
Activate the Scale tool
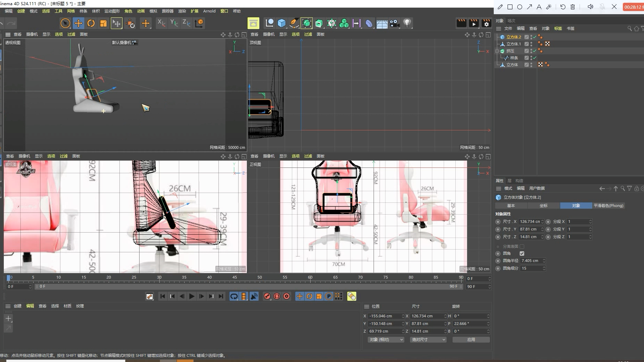coord(104,23)
